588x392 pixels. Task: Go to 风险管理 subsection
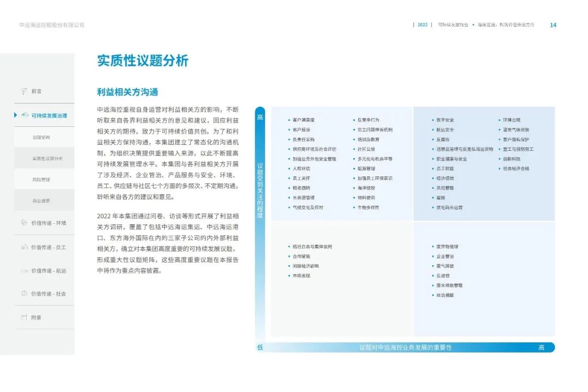[41, 180]
